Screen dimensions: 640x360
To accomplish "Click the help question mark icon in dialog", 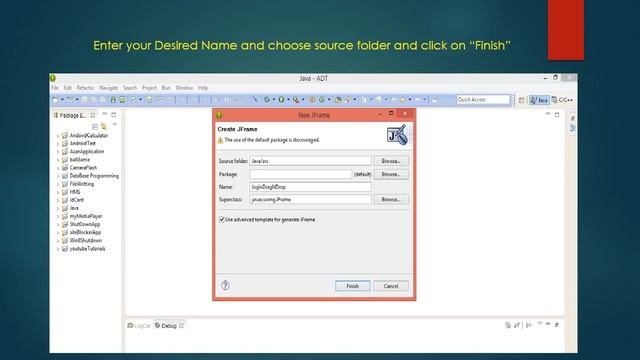I will 225,285.
